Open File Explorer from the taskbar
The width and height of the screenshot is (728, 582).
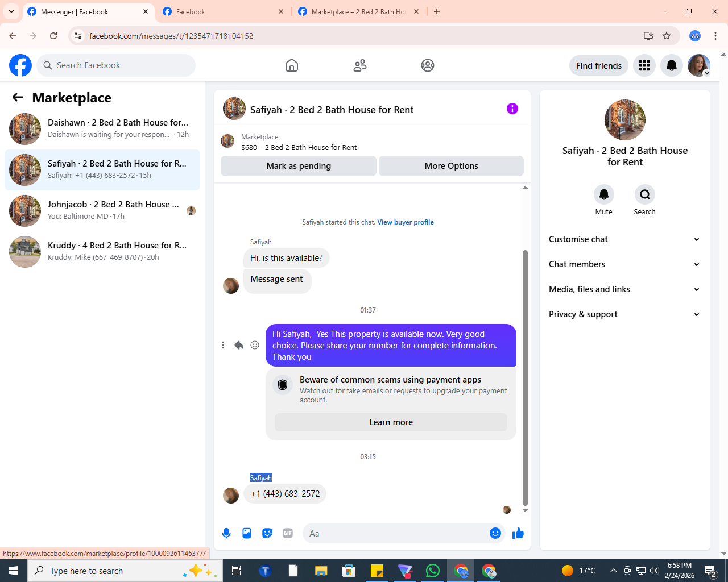click(x=321, y=571)
